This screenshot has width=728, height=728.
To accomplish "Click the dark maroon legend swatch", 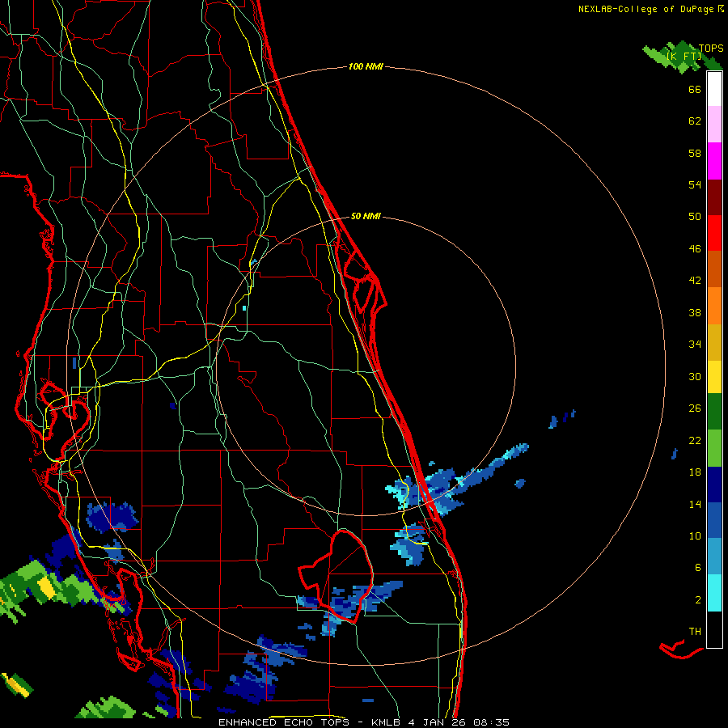I will click(x=714, y=197).
